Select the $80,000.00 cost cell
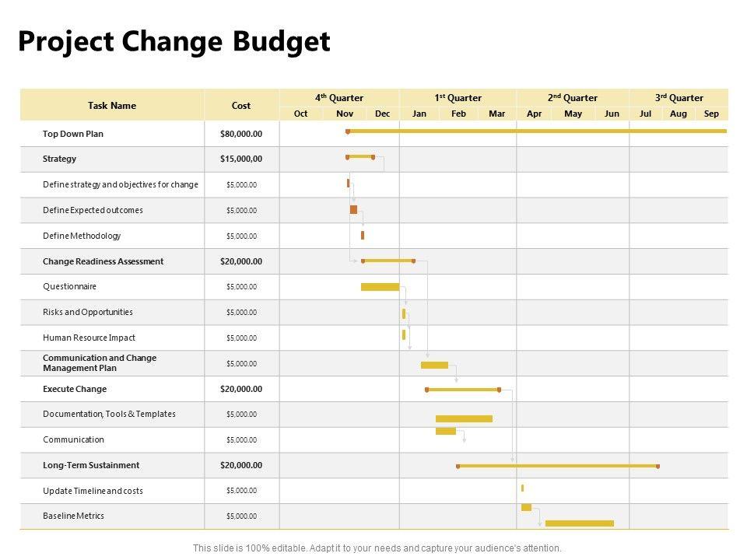The image size is (747, 560). 241,134
